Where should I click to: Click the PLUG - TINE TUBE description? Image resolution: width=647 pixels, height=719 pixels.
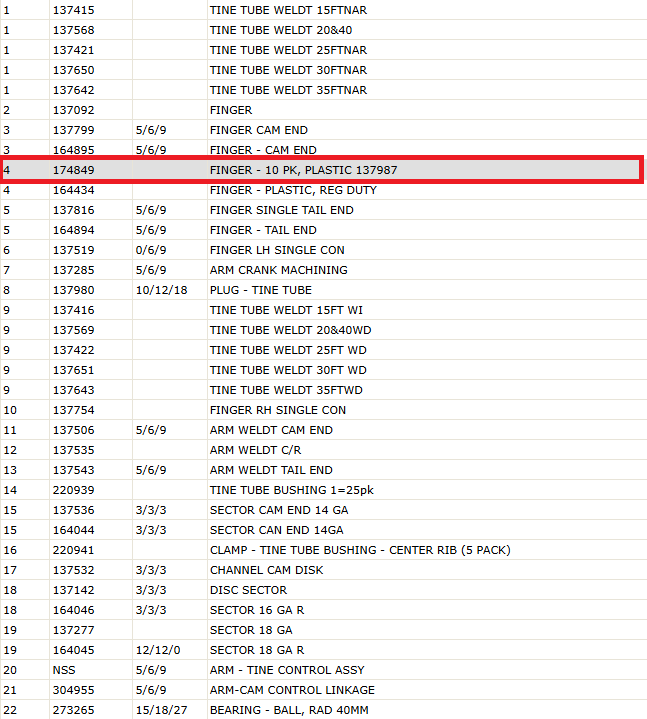260,290
